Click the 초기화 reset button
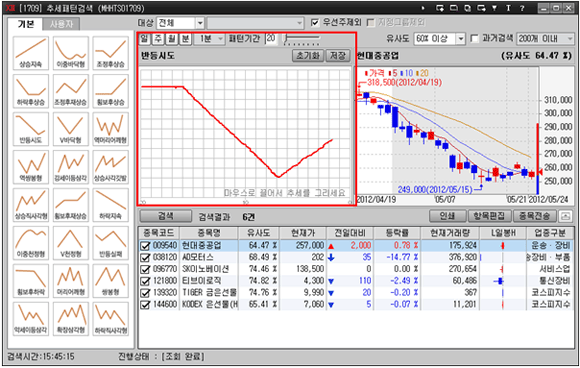This screenshot has width=580, height=368. [308, 56]
